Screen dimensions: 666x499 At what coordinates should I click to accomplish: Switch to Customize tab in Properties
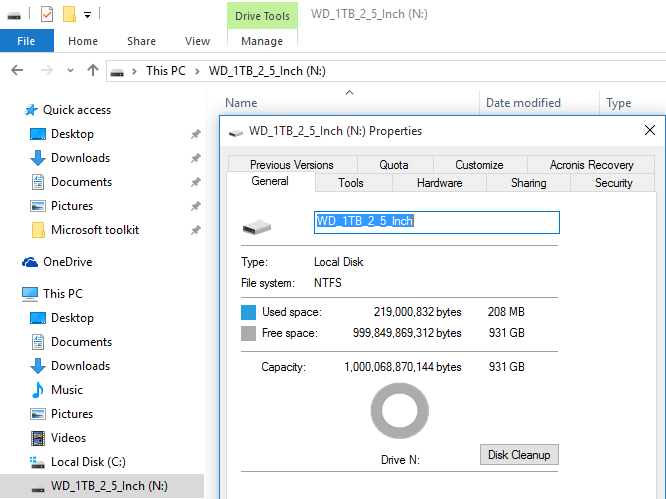(479, 164)
